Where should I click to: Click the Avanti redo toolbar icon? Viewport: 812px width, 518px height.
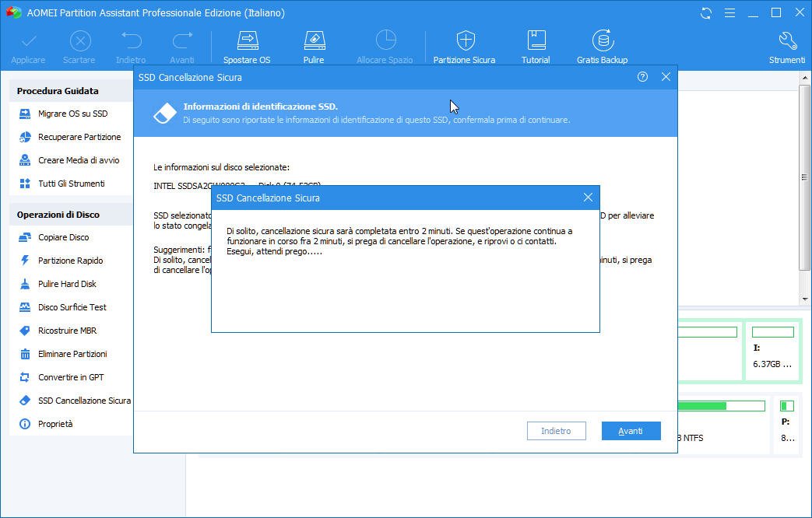coord(182,47)
